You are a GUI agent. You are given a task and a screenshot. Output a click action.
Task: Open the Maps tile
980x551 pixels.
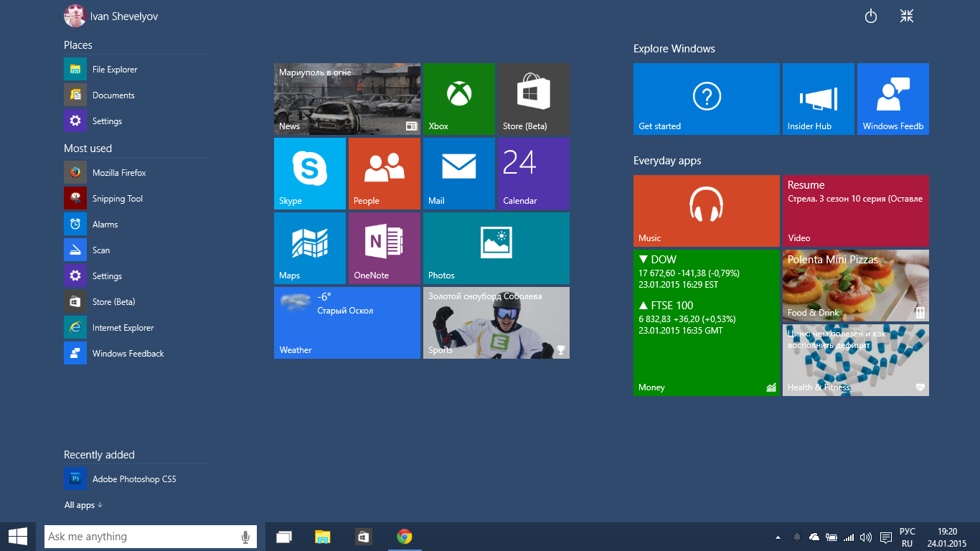(x=310, y=248)
